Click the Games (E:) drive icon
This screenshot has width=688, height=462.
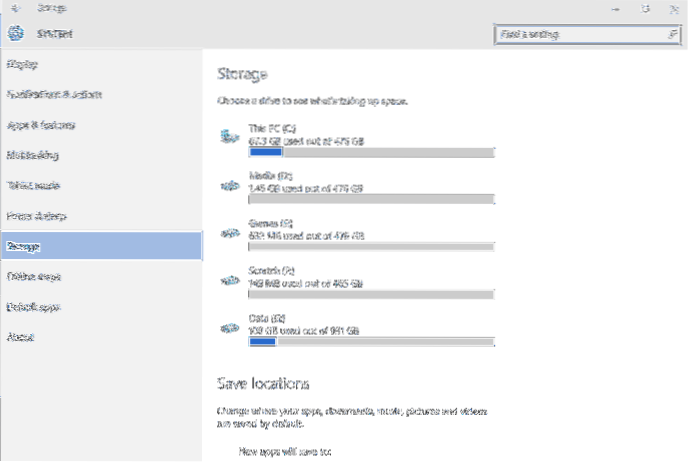(x=229, y=233)
